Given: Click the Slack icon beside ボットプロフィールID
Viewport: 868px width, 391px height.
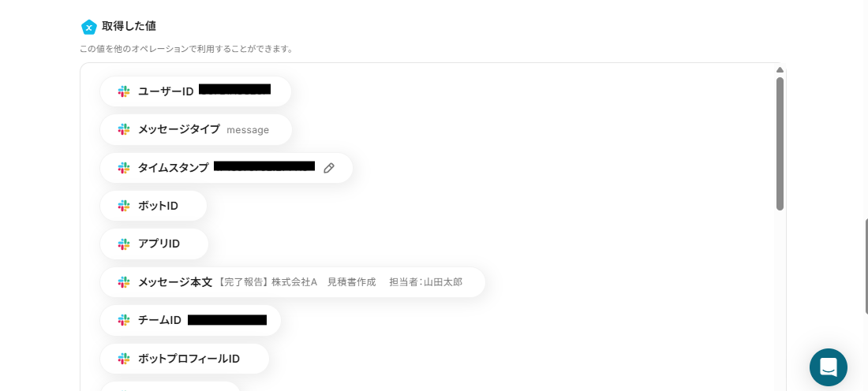Looking at the screenshot, I should click(124, 359).
